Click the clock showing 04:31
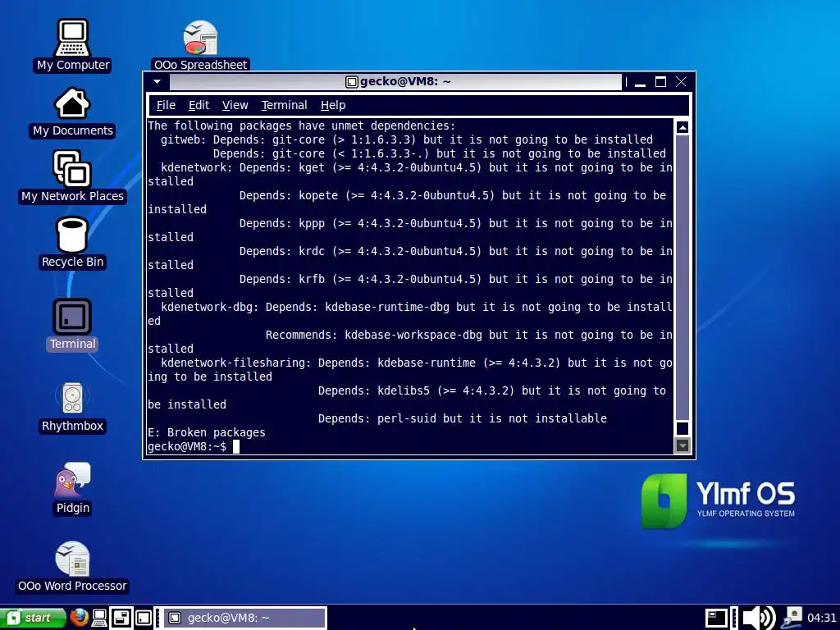Screen dimensions: 840x630 821,618
